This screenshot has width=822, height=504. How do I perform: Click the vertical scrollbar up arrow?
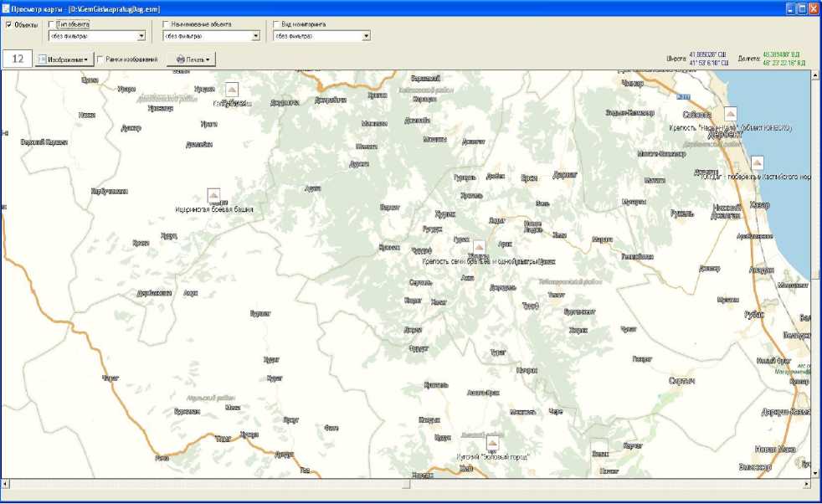point(815,76)
